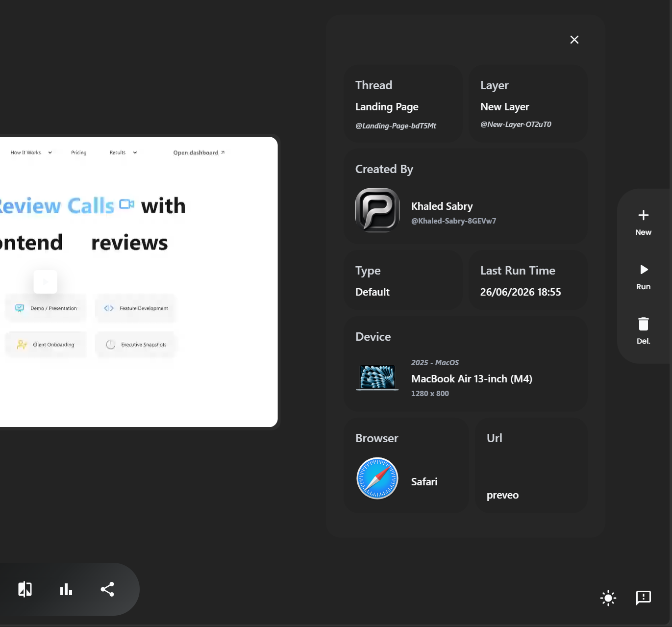Click the Client Onboarding person icon
672x627 pixels.
[22, 345]
